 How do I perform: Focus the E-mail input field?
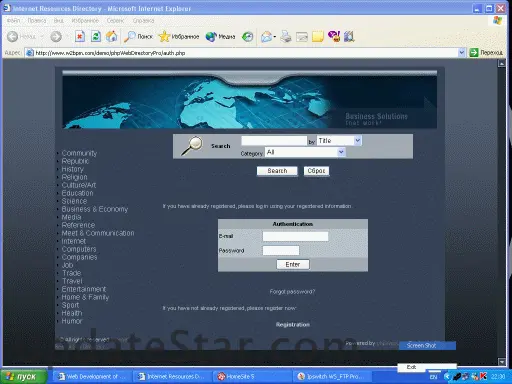tap(295, 236)
